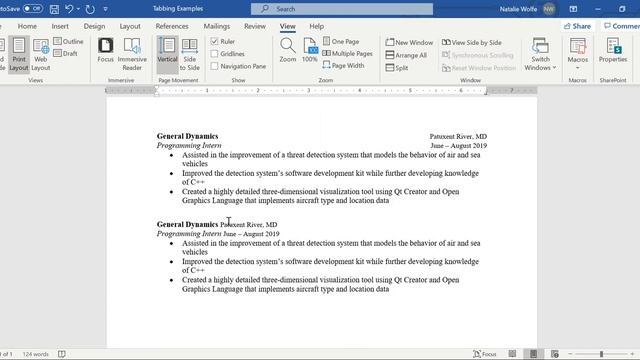Click Focus in the status bar

pos(484,354)
